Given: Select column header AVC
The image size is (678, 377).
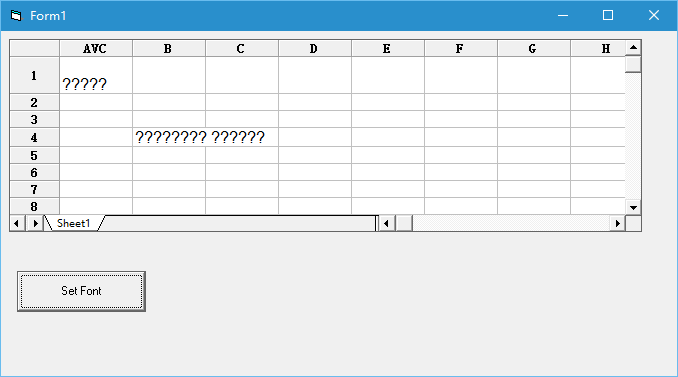Looking at the screenshot, I should (96, 48).
